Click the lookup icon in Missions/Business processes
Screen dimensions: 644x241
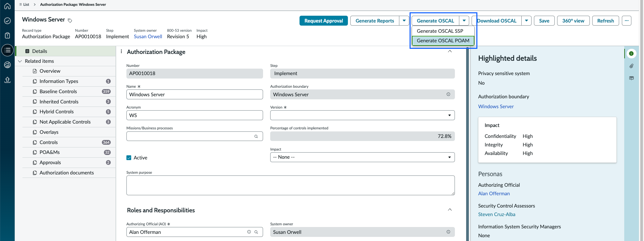(256, 136)
